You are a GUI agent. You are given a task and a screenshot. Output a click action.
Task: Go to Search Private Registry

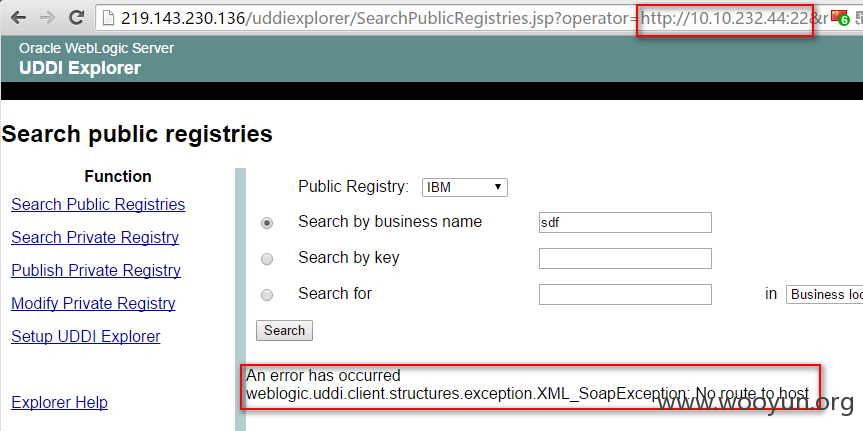pyautogui.click(x=95, y=237)
